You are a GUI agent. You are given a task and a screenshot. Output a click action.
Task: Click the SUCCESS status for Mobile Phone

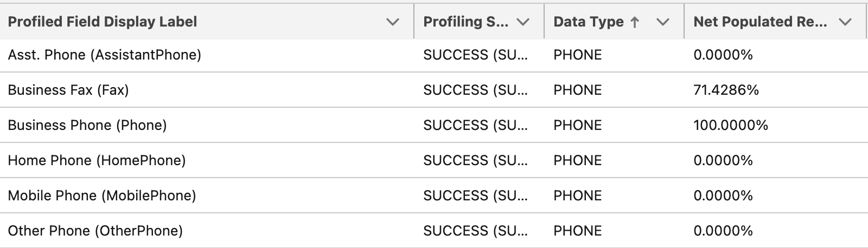475,195
